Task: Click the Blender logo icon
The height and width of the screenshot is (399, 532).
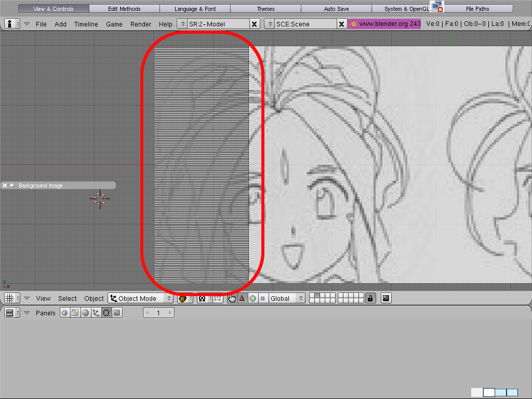Action: 353,24
